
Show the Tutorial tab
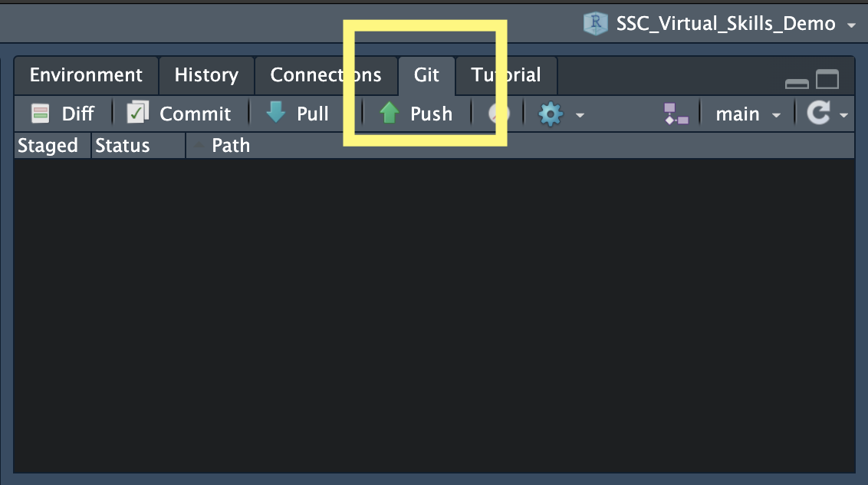[506, 75]
